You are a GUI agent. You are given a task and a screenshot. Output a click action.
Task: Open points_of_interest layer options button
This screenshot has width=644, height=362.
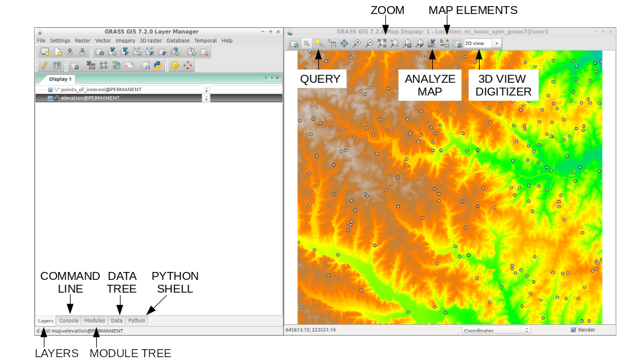pyautogui.click(x=206, y=89)
